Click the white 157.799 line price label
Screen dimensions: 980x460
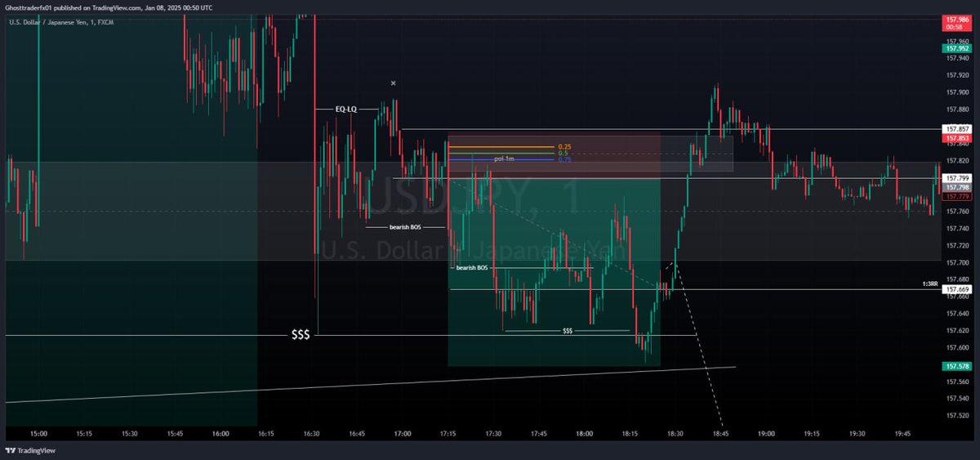pos(956,178)
